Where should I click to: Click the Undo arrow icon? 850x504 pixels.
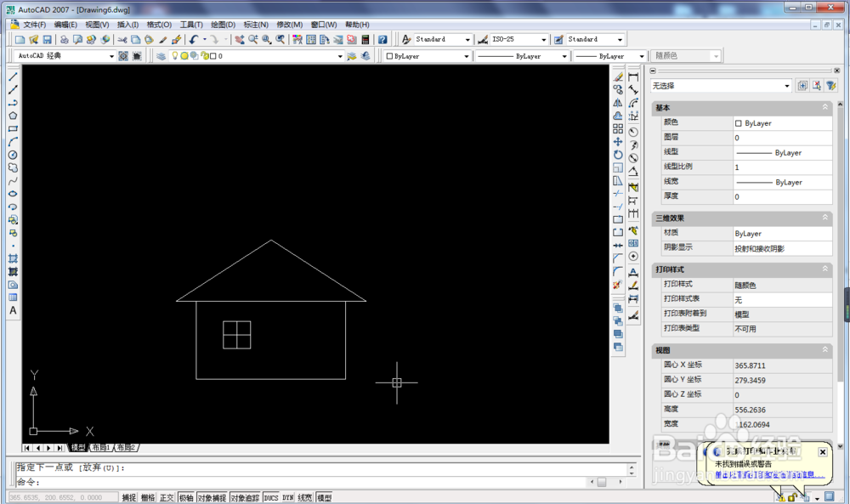194,40
